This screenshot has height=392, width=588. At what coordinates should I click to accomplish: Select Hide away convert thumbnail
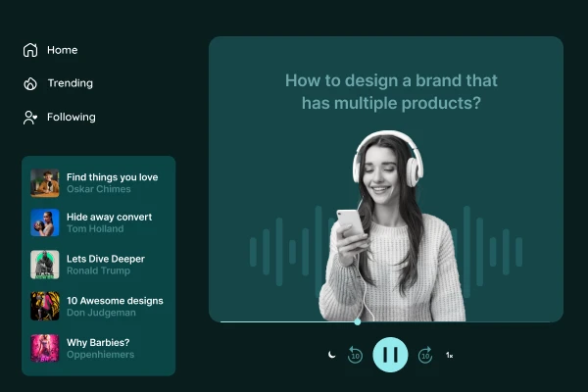tap(45, 222)
